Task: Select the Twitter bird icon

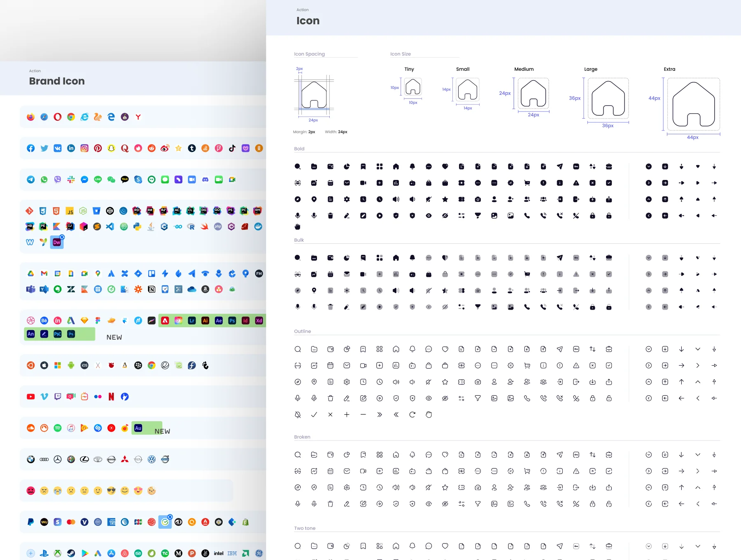Action: tap(44, 148)
